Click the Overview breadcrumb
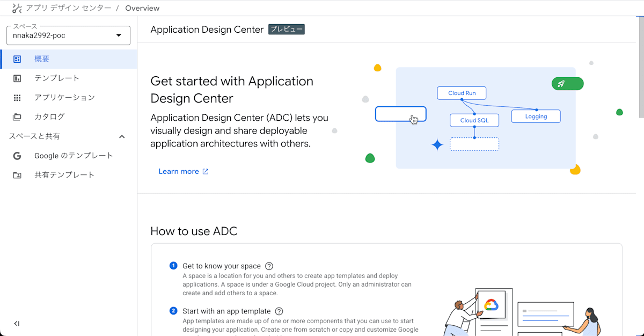The width and height of the screenshot is (644, 336). point(142,8)
